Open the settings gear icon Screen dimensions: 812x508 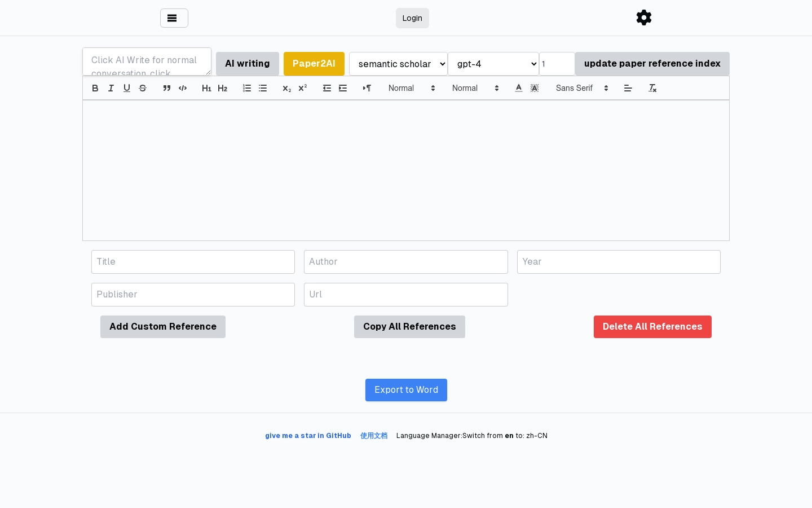(644, 17)
